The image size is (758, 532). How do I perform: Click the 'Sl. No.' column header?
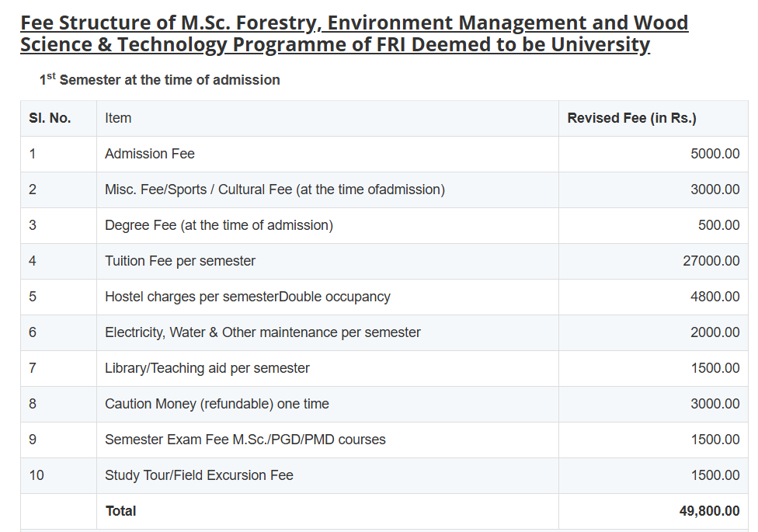50,118
